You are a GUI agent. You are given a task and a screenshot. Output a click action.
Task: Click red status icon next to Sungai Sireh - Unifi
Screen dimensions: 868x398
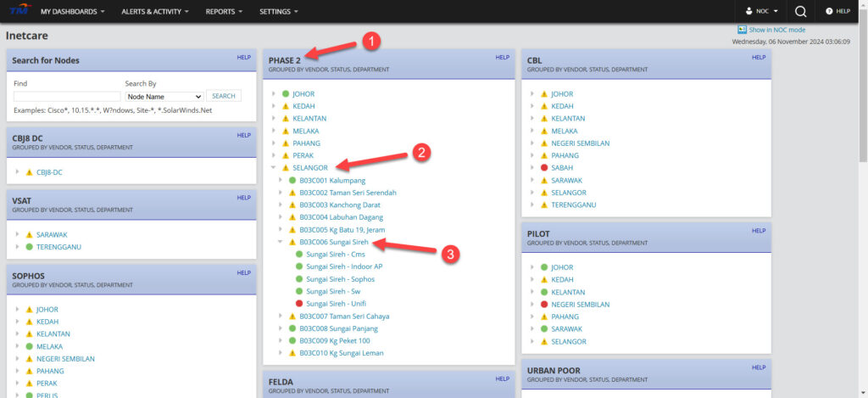(299, 304)
